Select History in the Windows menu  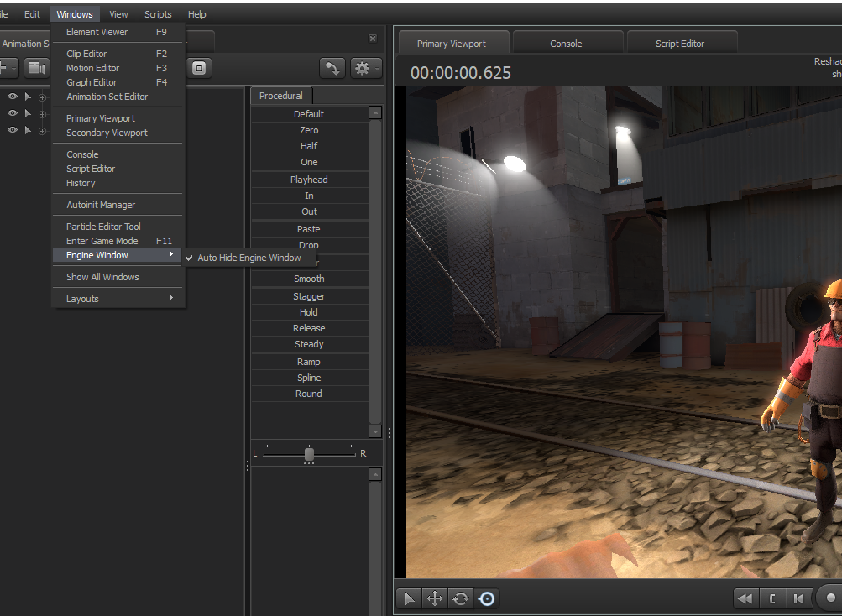pos(118,183)
